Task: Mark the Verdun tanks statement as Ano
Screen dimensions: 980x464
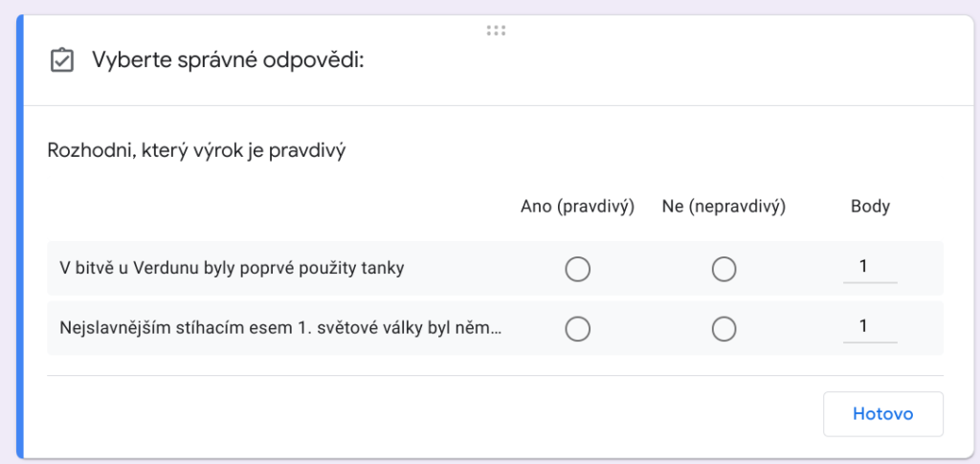Action: tap(577, 269)
